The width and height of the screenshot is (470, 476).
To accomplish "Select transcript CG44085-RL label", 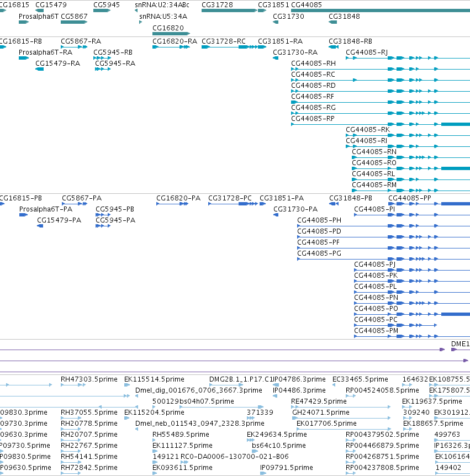I will pos(373,173).
